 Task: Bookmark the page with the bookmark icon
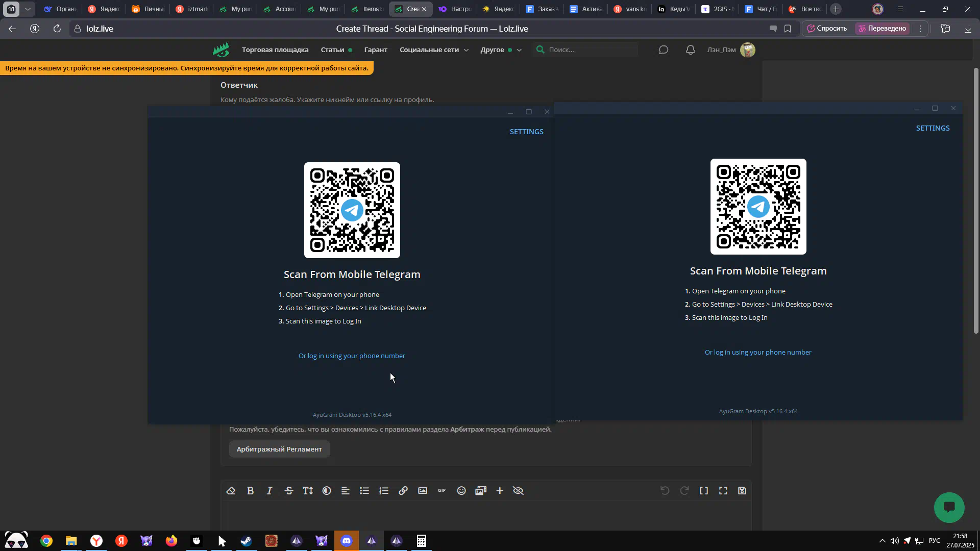[788, 29]
